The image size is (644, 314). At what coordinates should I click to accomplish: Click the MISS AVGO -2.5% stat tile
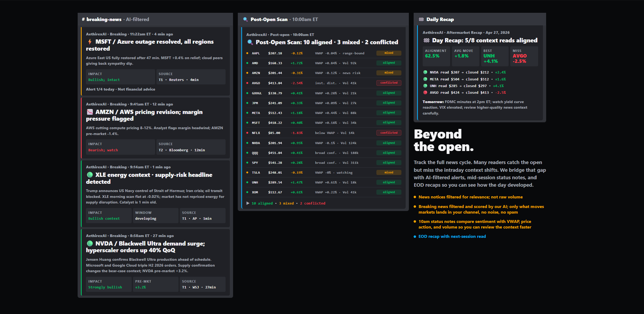(x=524, y=56)
